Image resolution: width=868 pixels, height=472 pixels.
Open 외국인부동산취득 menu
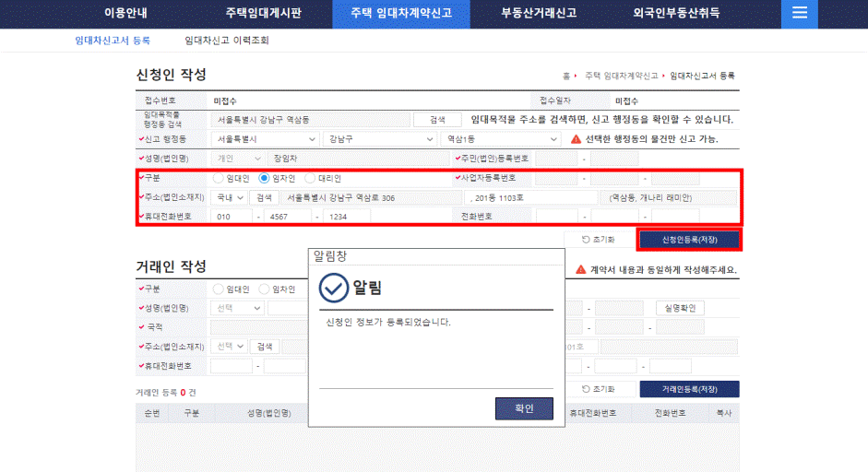point(676,13)
